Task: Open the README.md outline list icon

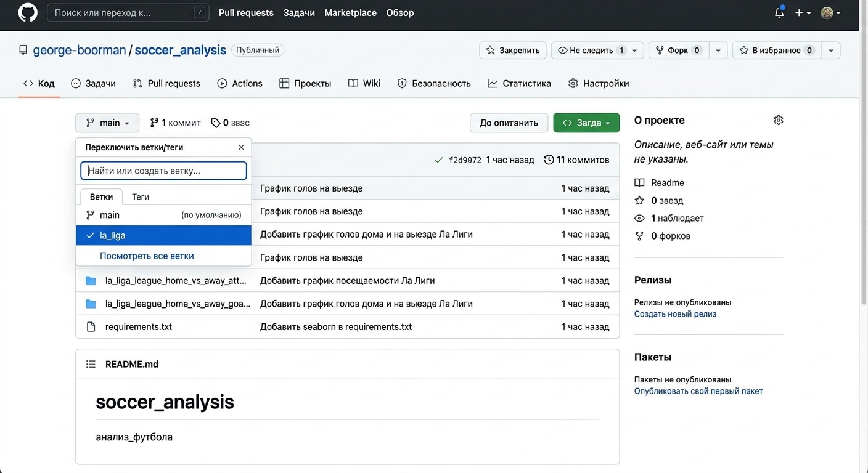Action: point(91,364)
